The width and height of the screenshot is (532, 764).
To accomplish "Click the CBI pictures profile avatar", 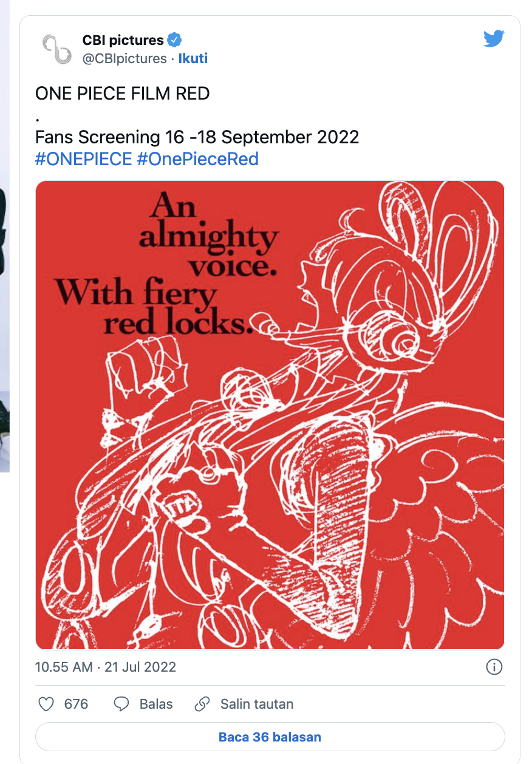I will pos(56,49).
